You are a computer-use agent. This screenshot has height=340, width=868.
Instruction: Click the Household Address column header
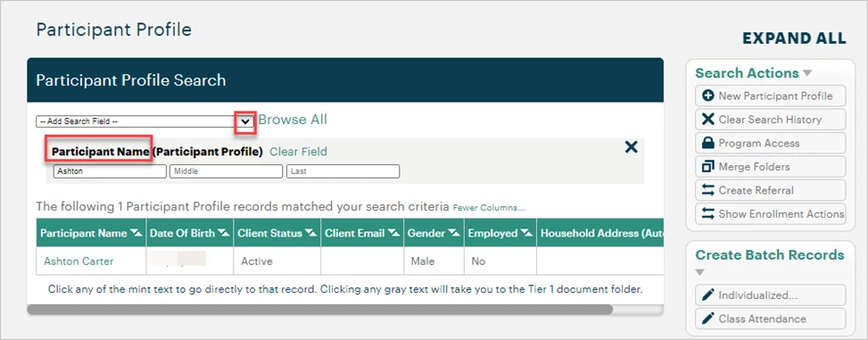point(600,234)
